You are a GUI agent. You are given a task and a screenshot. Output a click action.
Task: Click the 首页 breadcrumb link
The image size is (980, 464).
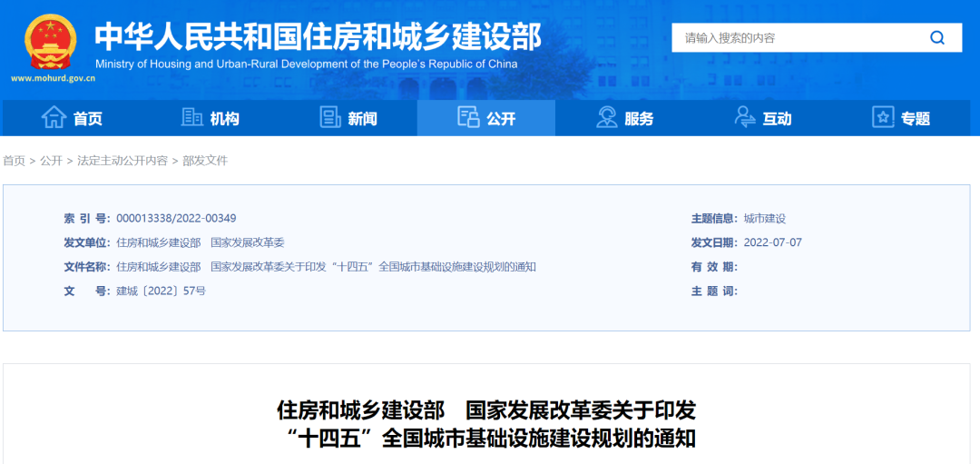(x=15, y=161)
